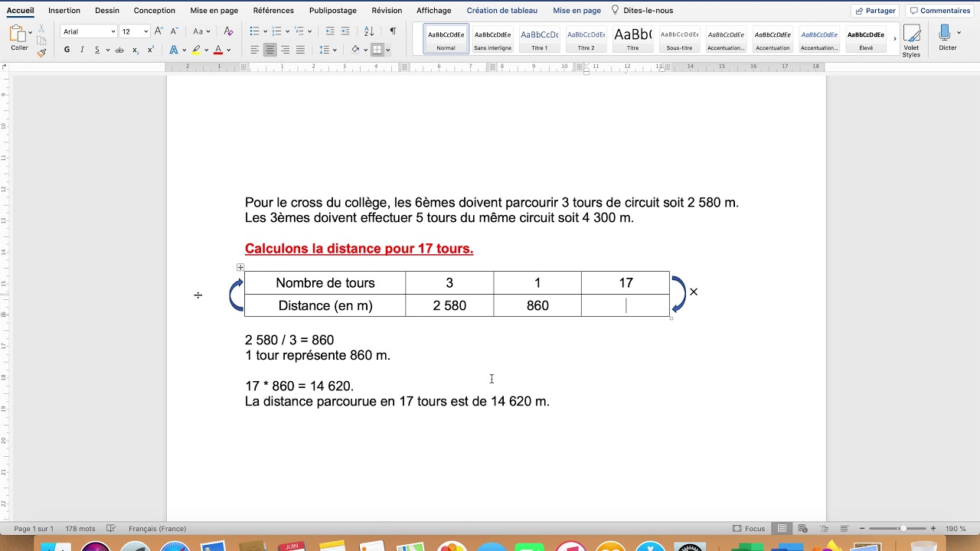Click the scissors Cut icon

[41, 28]
